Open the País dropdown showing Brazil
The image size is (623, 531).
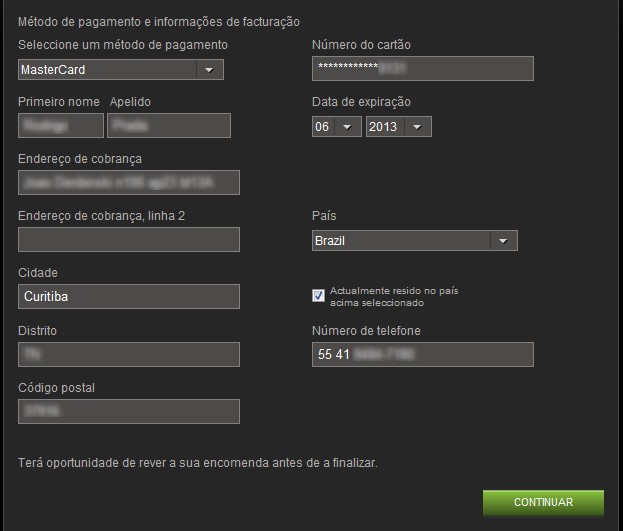pyautogui.click(x=414, y=240)
